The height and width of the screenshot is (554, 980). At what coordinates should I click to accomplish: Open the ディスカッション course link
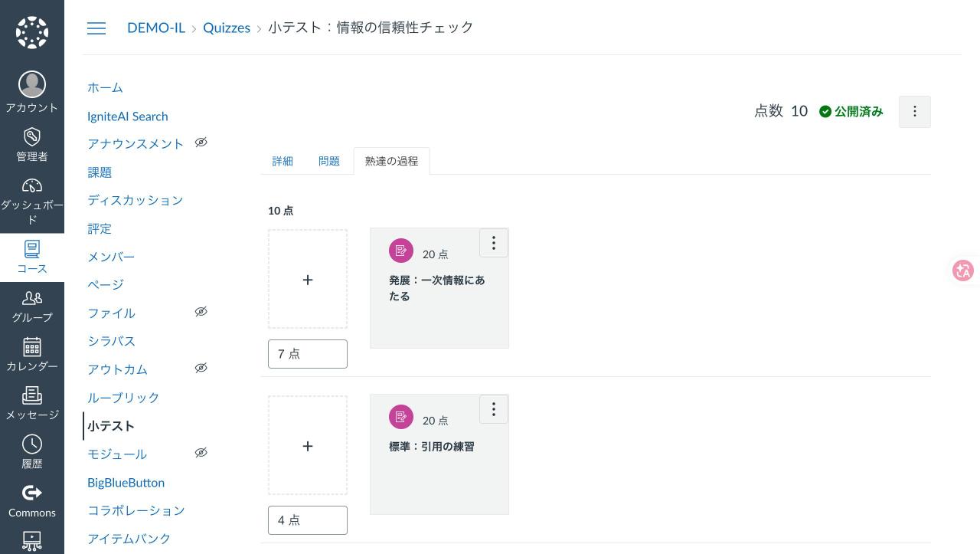tap(136, 200)
